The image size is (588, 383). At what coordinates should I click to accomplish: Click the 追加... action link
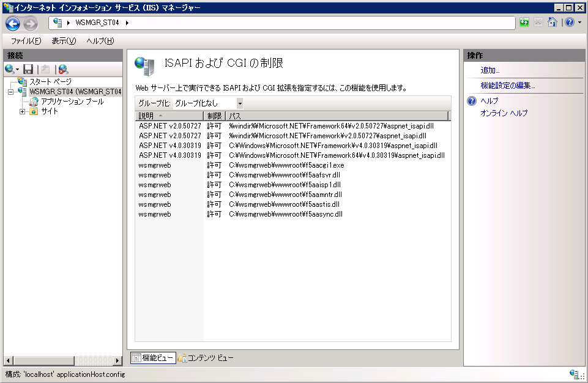pos(489,70)
